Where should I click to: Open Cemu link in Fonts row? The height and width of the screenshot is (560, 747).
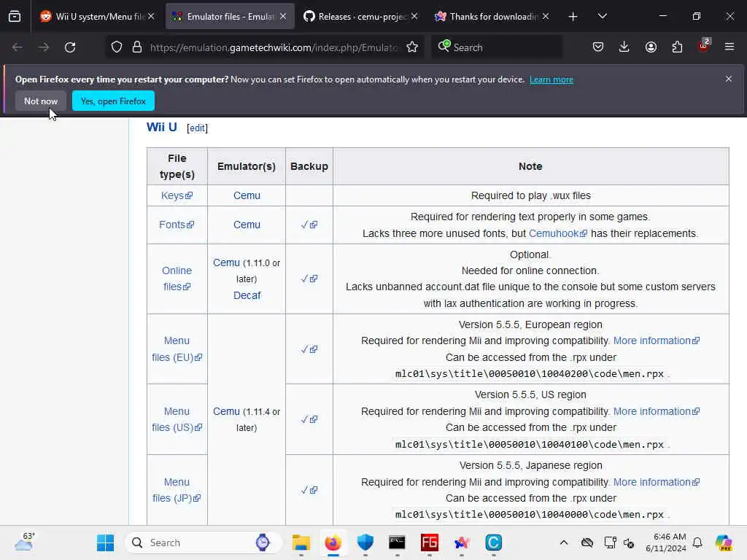[247, 225]
